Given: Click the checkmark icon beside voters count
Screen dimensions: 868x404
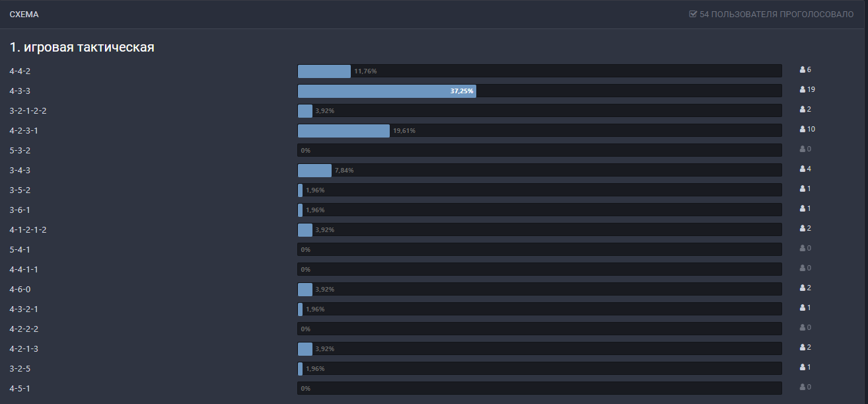Looking at the screenshot, I should [693, 14].
